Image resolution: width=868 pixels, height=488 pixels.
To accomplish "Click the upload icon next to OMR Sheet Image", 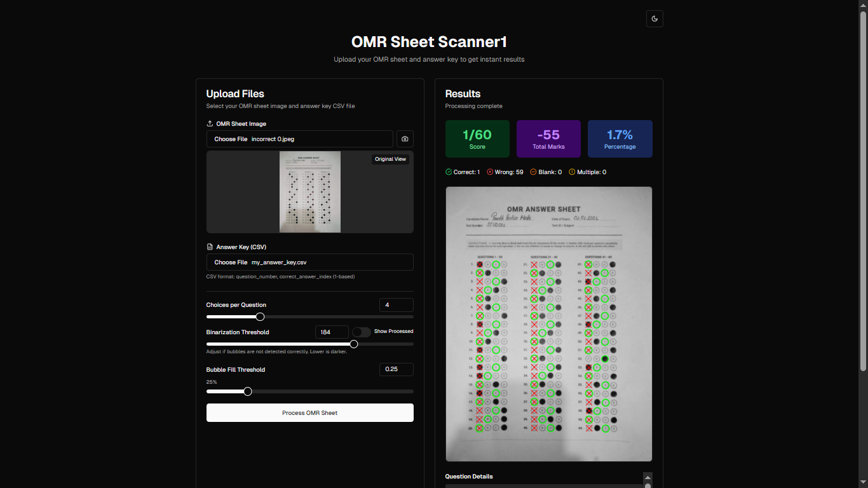I will click(x=209, y=123).
